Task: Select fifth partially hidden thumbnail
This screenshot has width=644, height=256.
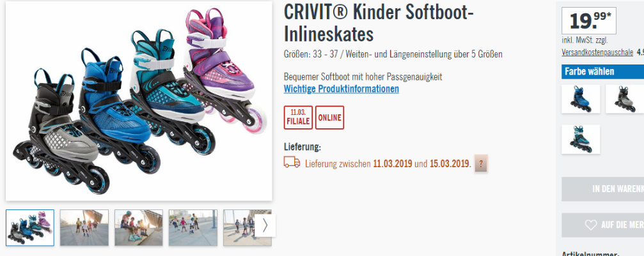Action: (239, 228)
